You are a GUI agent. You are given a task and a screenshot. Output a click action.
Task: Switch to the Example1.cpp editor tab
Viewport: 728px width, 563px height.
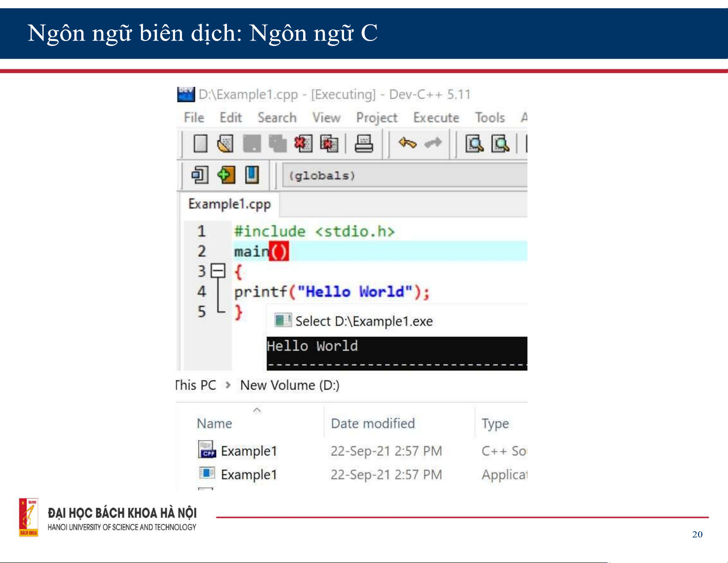230,204
